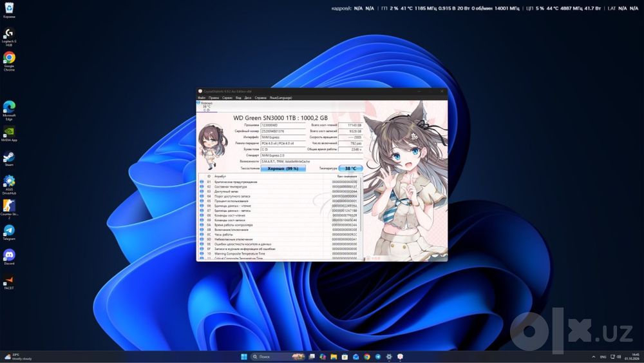Open the Windows Start menu
The height and width of the screenshot is (363, 644).
244,357
